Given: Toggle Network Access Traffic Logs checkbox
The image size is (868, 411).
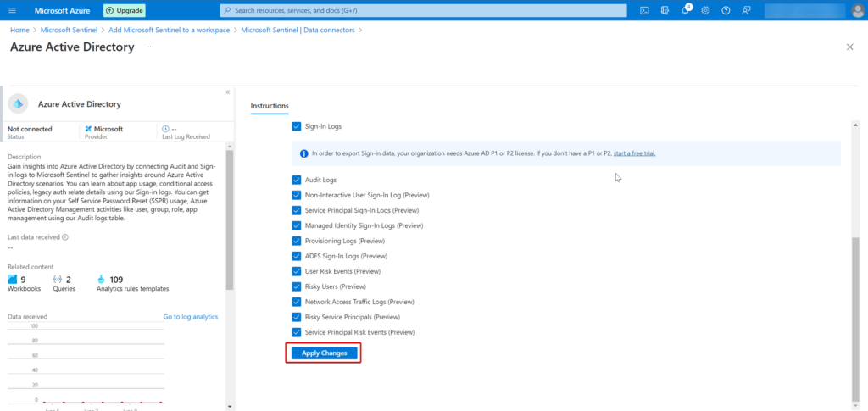Looking at the screenshot, I should 296,302.
